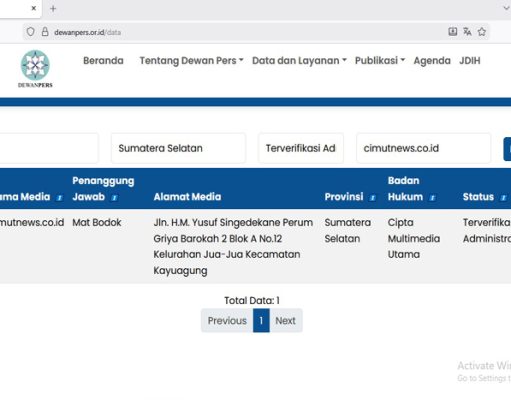This screenshot has height=400, width=511.
Task: Click the shield tracking protection icon
Action: [30, 32]
